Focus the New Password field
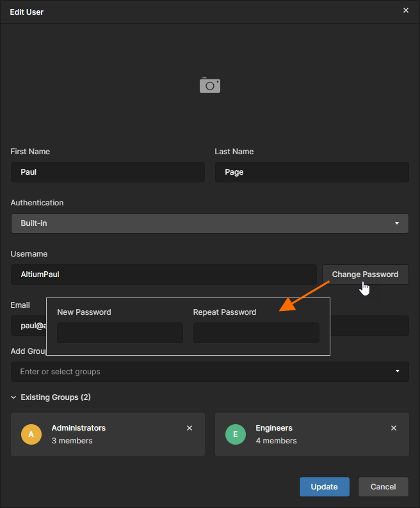 120,333
